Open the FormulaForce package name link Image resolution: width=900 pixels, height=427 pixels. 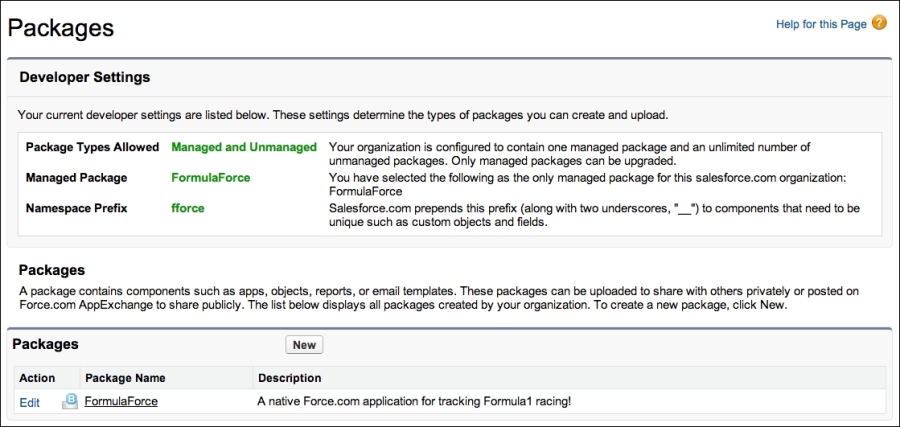pos(121,402)
